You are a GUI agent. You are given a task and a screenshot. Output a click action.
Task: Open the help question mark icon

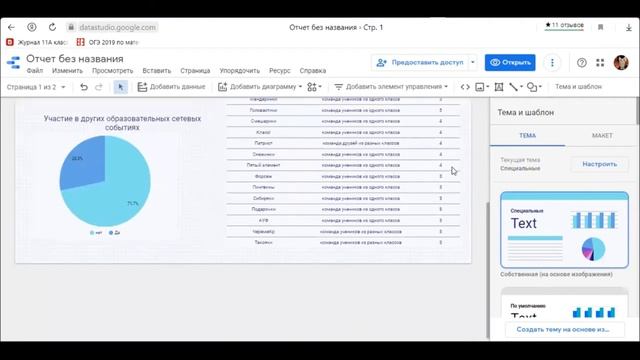582,62
